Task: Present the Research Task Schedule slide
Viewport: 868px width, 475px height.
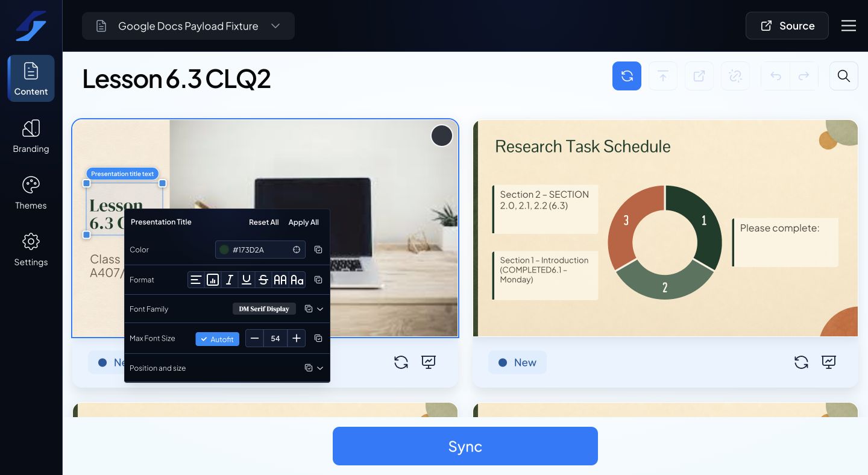Action: (829, 362)
